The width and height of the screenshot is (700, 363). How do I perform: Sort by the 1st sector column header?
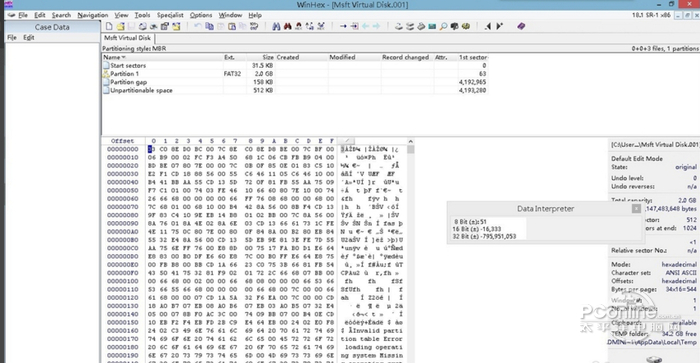coord(473,57)
